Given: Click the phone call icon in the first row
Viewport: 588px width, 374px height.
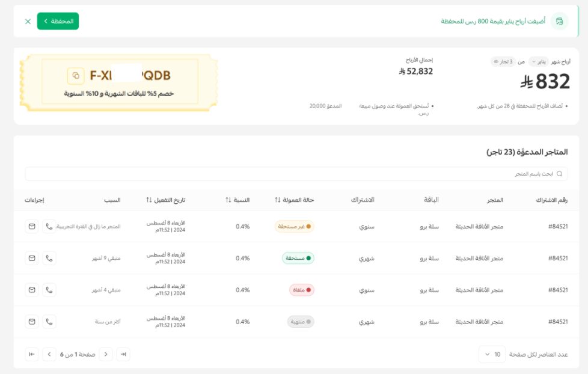Looking at the screenshot, I should click(x=48, y=226).
